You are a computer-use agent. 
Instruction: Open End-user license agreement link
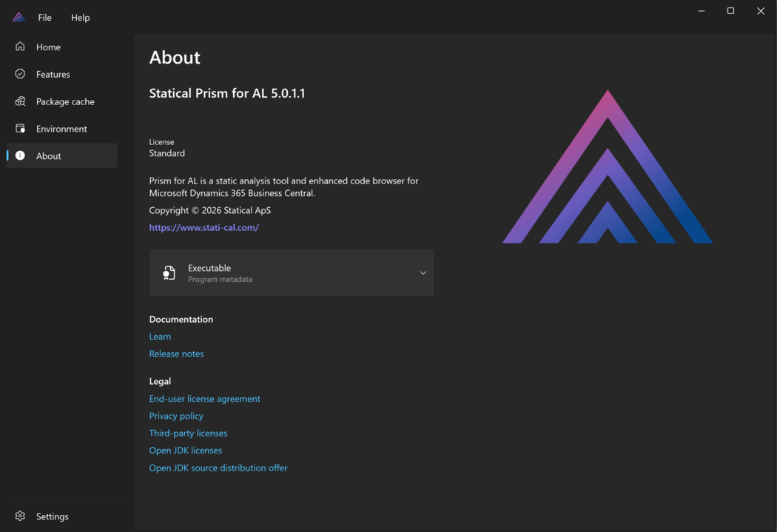pos(205,399)
